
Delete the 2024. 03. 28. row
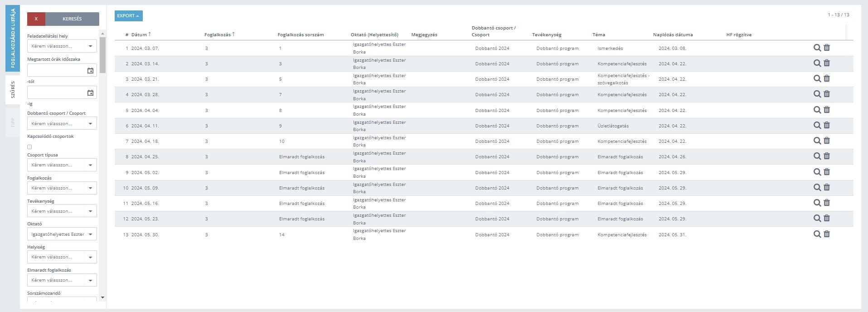coord(827,94)
